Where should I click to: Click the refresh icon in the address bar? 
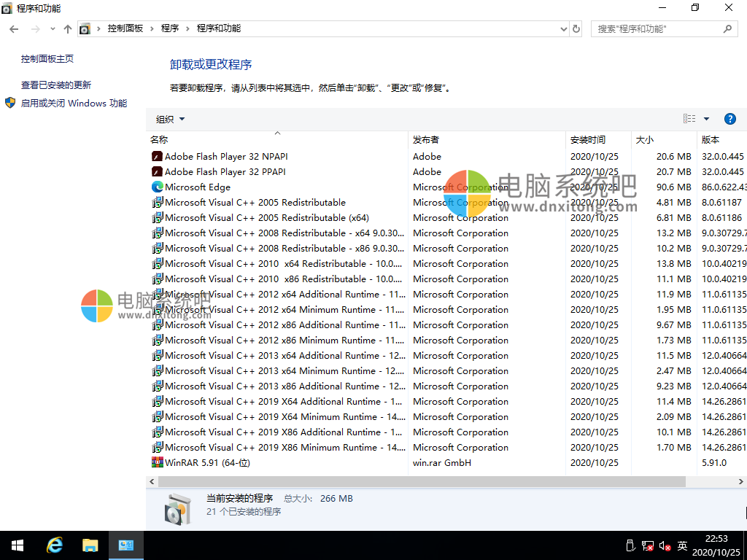pos(576,29)
